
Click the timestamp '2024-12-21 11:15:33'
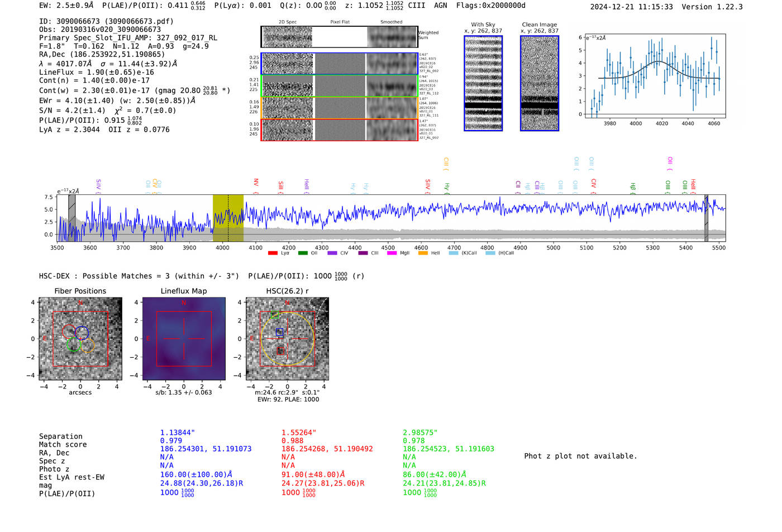pos(631,7)
